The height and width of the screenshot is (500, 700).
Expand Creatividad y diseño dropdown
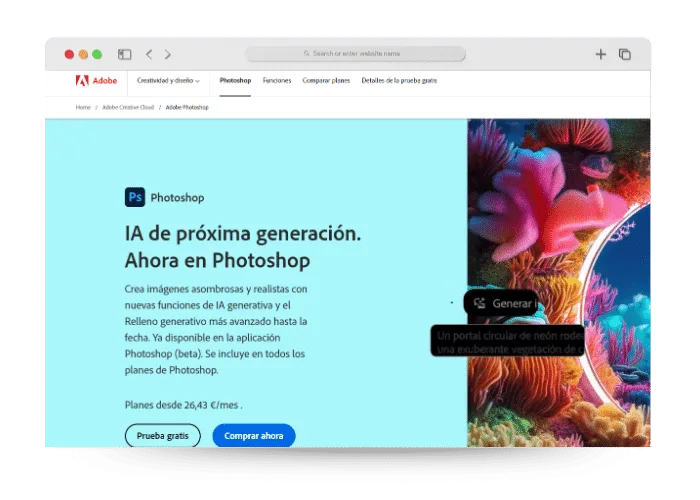point(168,80)
